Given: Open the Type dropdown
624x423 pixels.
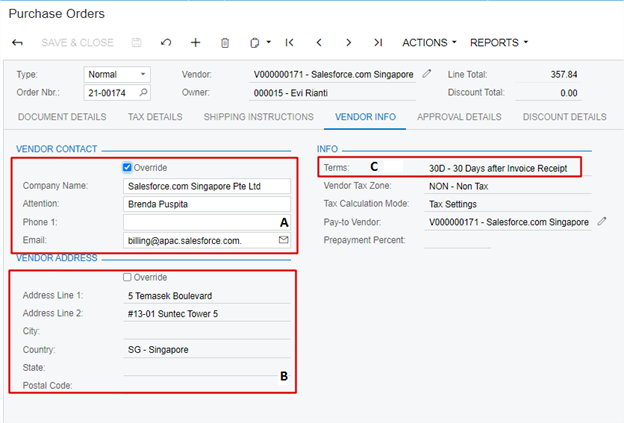Looking at the screenshot, I should pyautogui.click(x=117, y=74).
